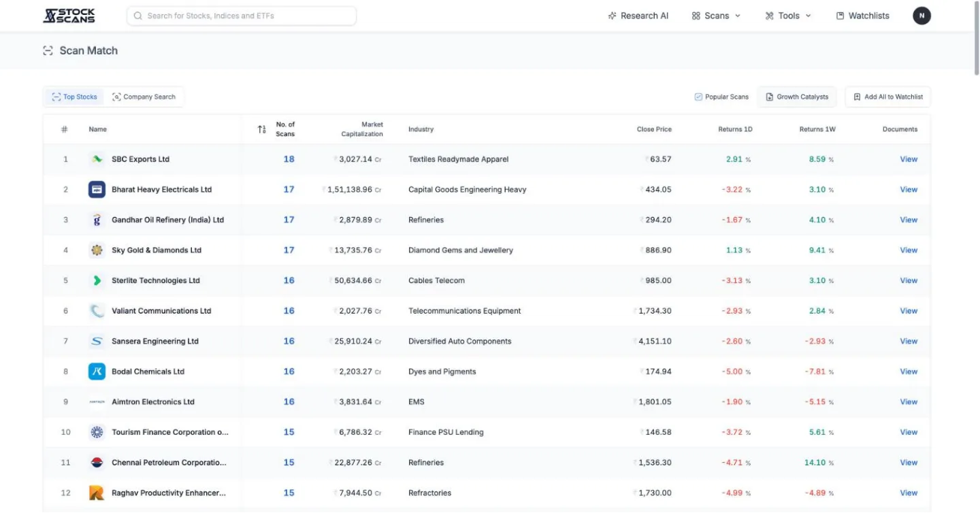The image size is (980, 515).
Task: Switch to the Company Search tab
Action: 144,97
